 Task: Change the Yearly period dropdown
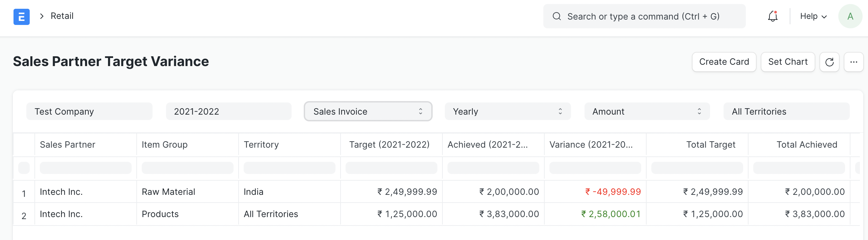(507, 112)
